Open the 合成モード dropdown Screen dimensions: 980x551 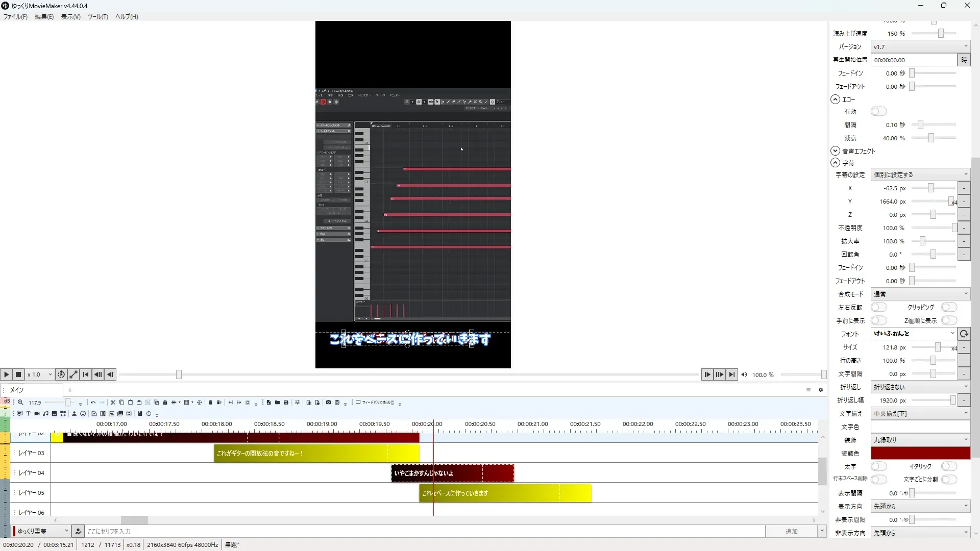920,294
